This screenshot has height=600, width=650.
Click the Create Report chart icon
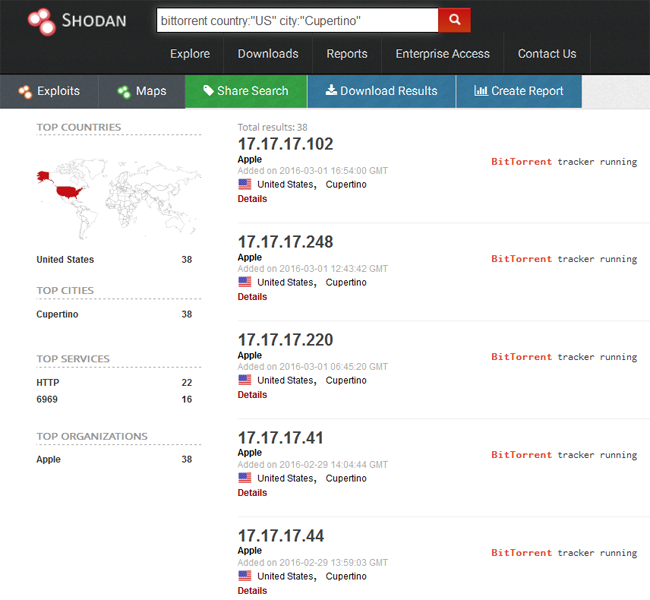click(x=480, y=90)
